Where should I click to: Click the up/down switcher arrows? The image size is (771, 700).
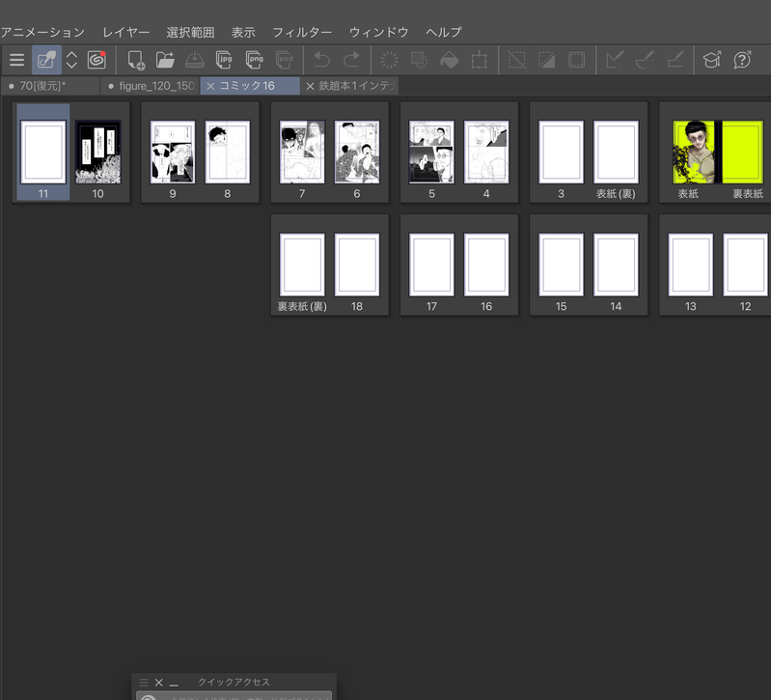pyautogui.click(x=71, y=60)
